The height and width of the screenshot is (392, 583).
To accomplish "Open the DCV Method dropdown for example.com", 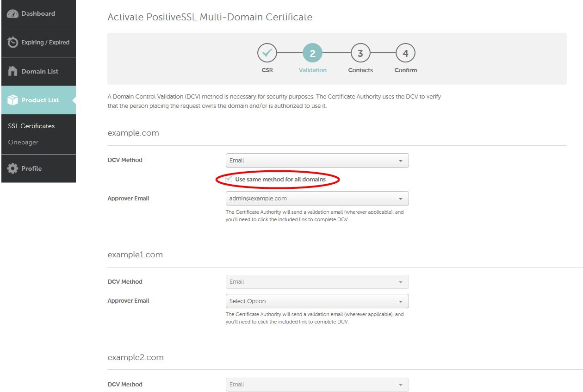I will pos(317,160).
